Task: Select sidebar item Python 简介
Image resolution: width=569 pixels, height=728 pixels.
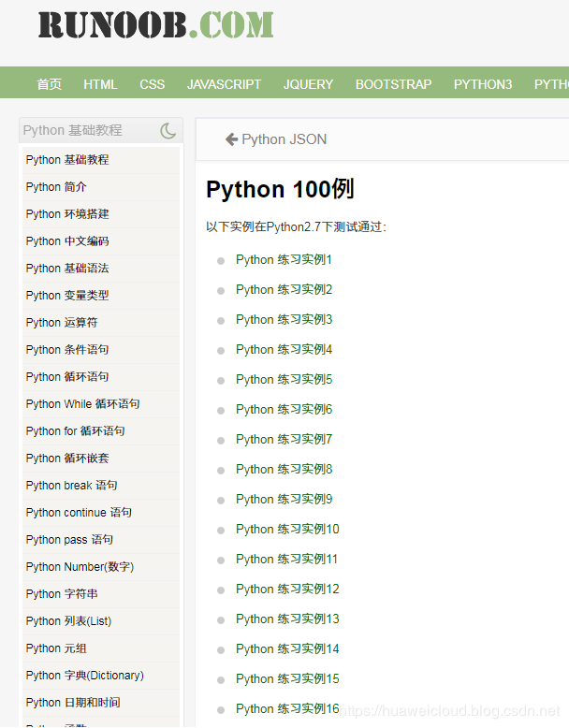Action: point(101,187)
